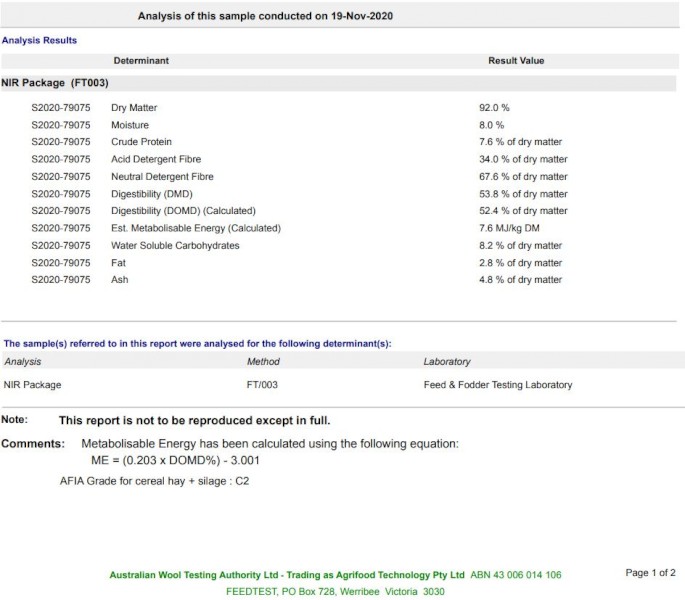Click the Analysis Results section heading
Screen dimensions: 685x600
(40, 40)
